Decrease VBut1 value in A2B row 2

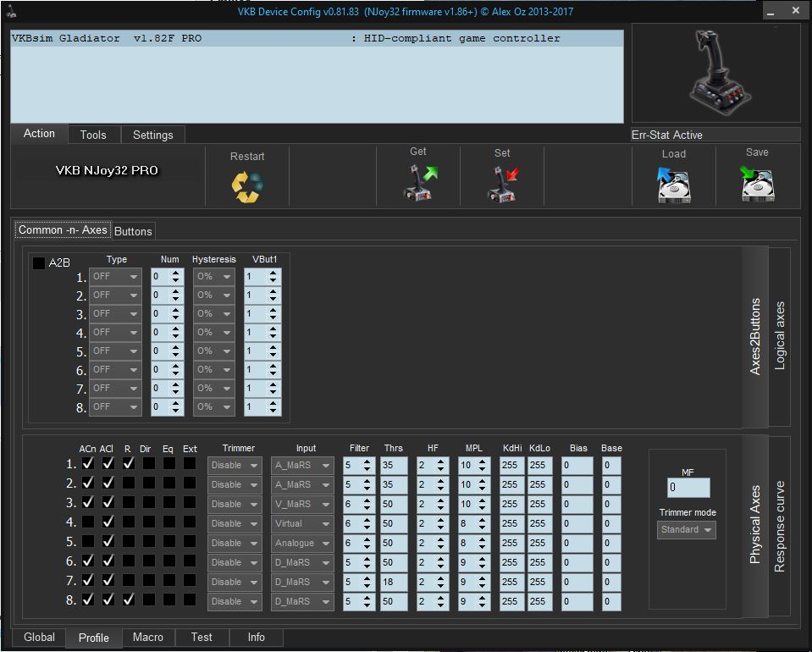click(273, 299)
